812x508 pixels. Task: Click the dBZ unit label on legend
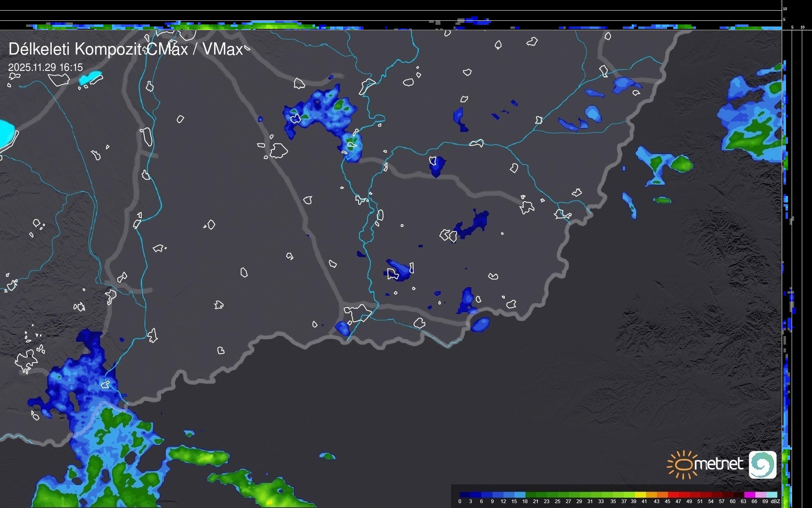point(775,501)
